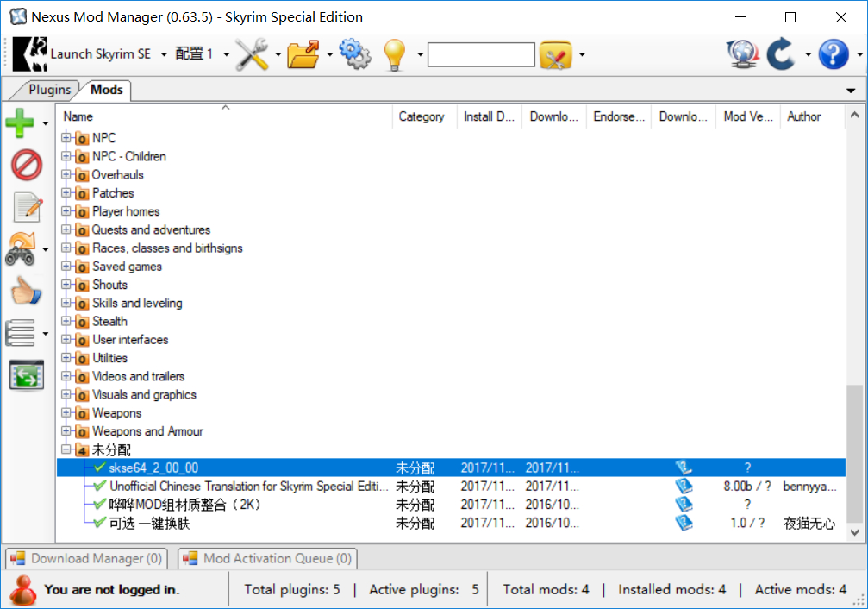This screenshot has width=868, height=609.
Task: Click the open folders icon
Action: coord(303,54)
